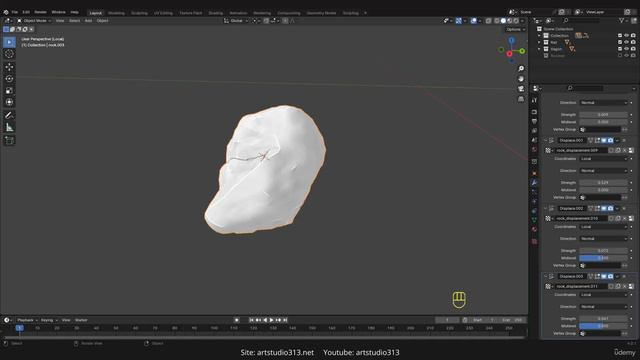Viewport: 640px width, 360px height.
Task: Hide the Rail collection via eye icon
Action: [627, 42]
